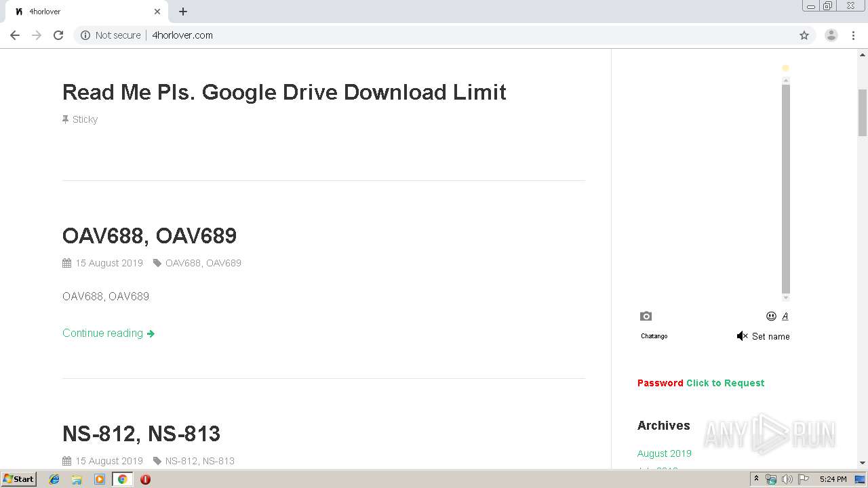Open media player taskbar icon
Screen dimensions: 868x488
(100, 479)
